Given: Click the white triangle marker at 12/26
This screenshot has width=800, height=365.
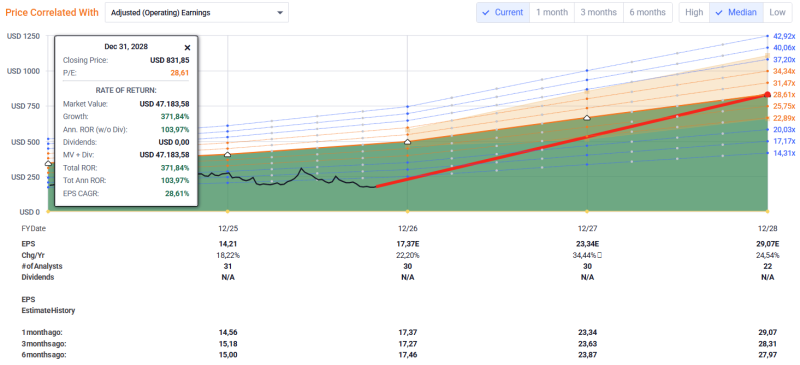Looking at the screenshot, I should (407, 142).
